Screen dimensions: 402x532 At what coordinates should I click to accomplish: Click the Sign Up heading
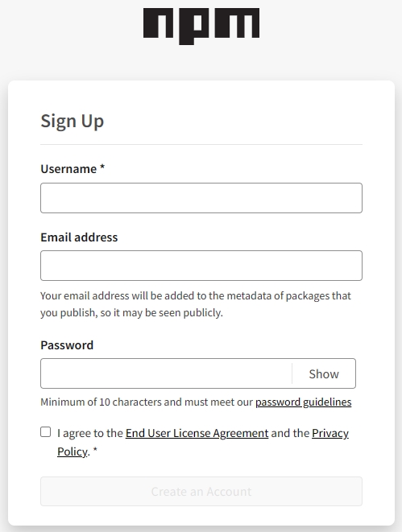coord(73,121)
